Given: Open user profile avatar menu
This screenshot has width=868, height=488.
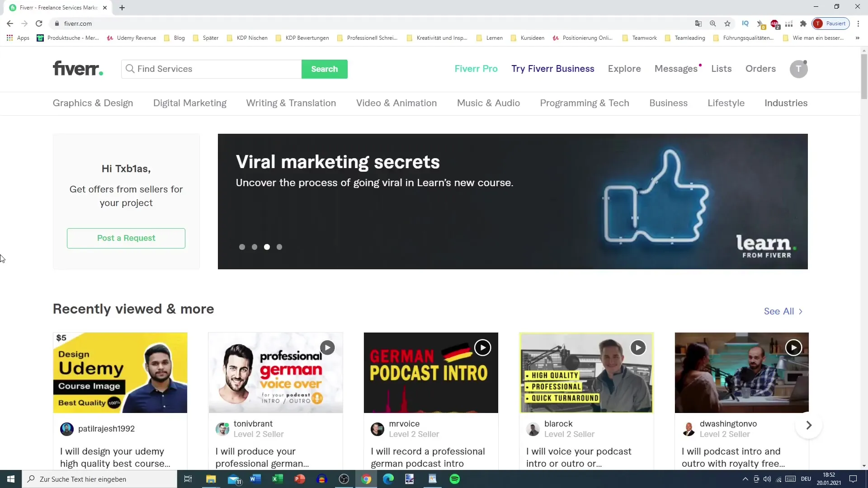Looking at the screenshot, I should (x=798, y=69).
